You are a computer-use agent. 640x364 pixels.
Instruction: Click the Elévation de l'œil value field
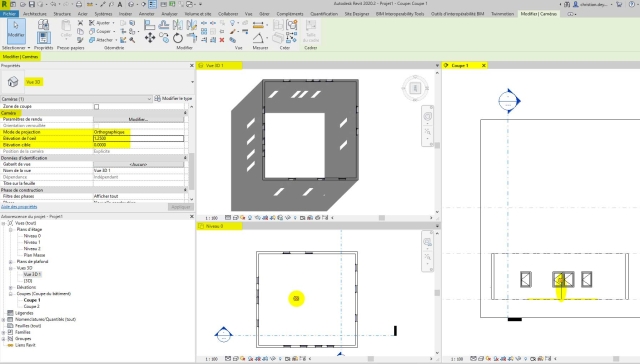click(x=138, y=138)
